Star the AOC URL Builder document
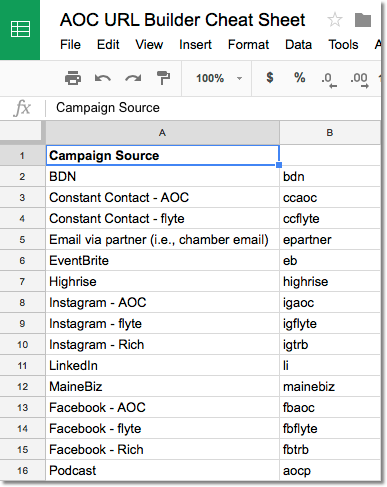 (x=334, y=20)
